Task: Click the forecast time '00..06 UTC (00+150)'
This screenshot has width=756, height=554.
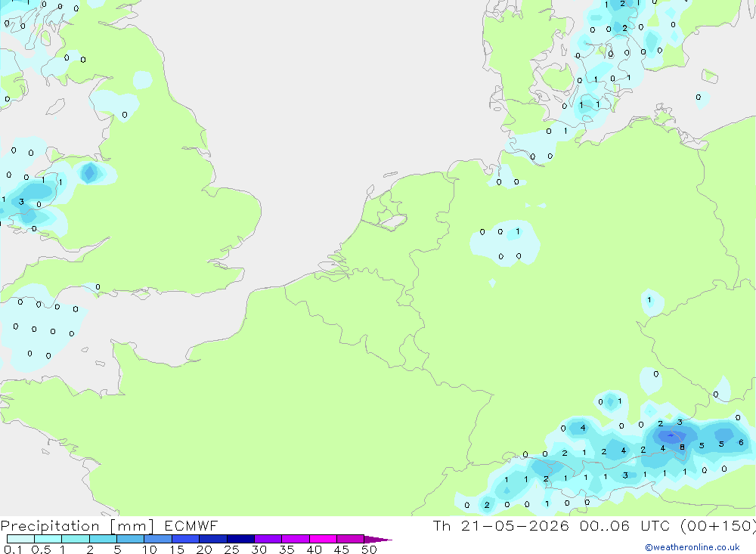Action: tap(668, 525)
